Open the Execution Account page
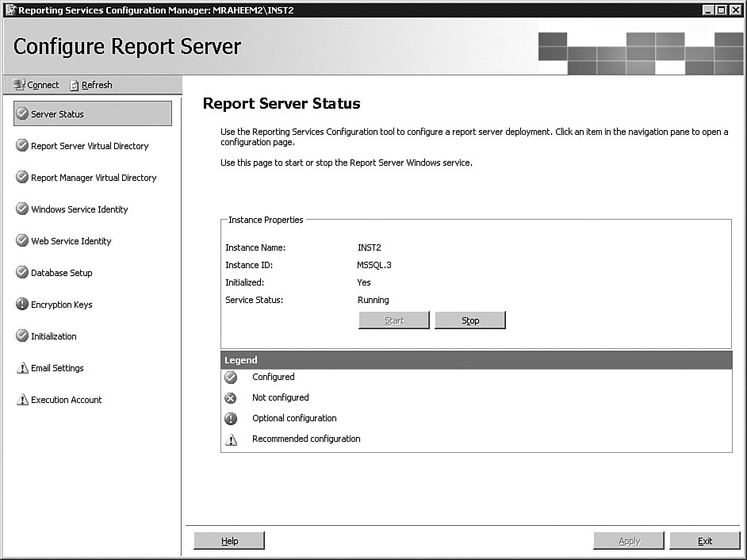The image size is (747, 560). pos(67,400)
